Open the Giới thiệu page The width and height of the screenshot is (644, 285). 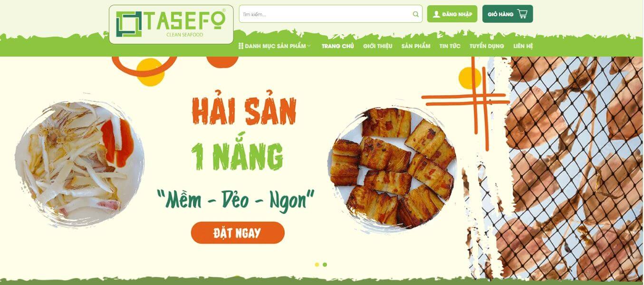tap(377, 46)
